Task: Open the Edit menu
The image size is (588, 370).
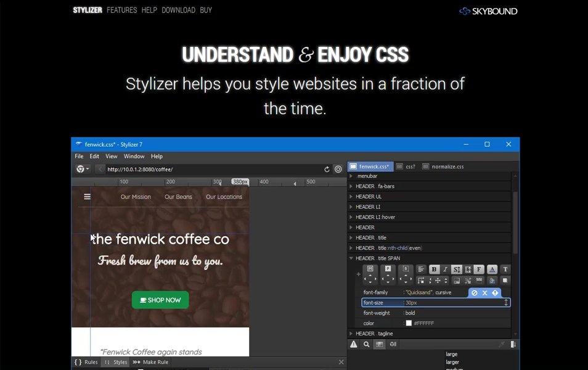Action: (94, 156)
